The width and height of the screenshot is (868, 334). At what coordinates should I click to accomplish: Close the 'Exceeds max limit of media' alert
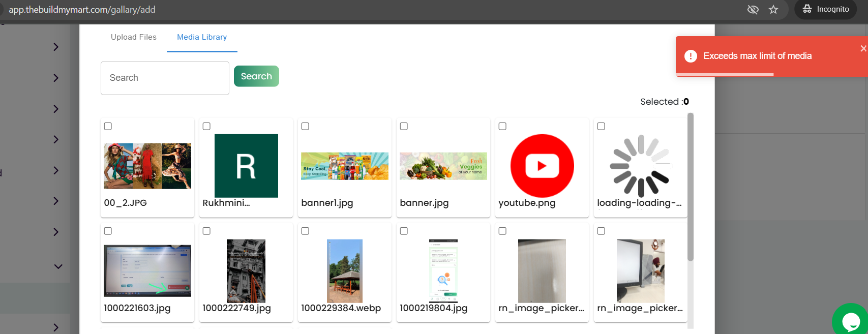point(863,48)
